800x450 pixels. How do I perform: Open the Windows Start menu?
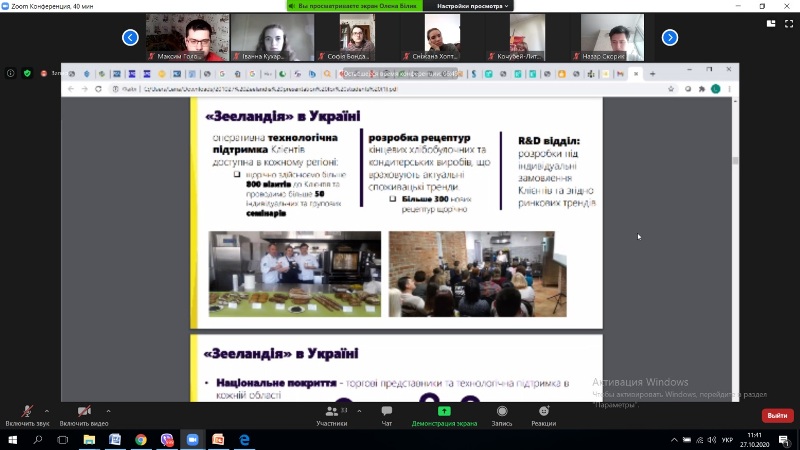click(12, 440)
